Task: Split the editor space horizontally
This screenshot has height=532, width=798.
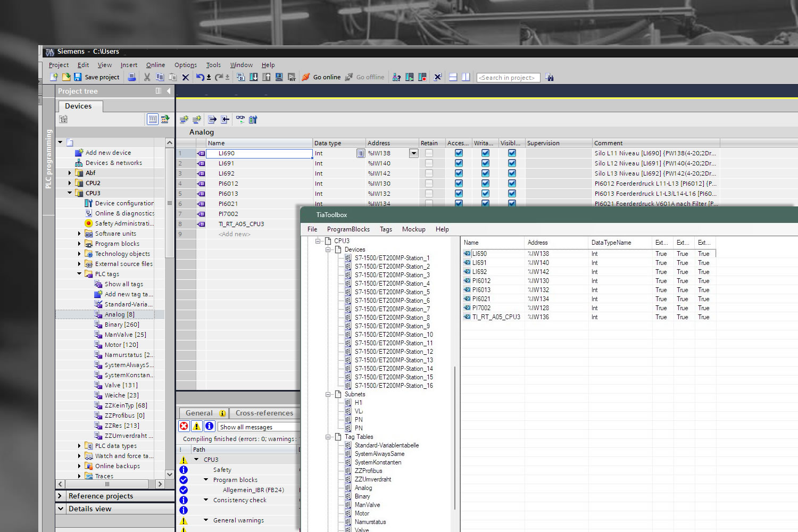Action: (453, 77)
